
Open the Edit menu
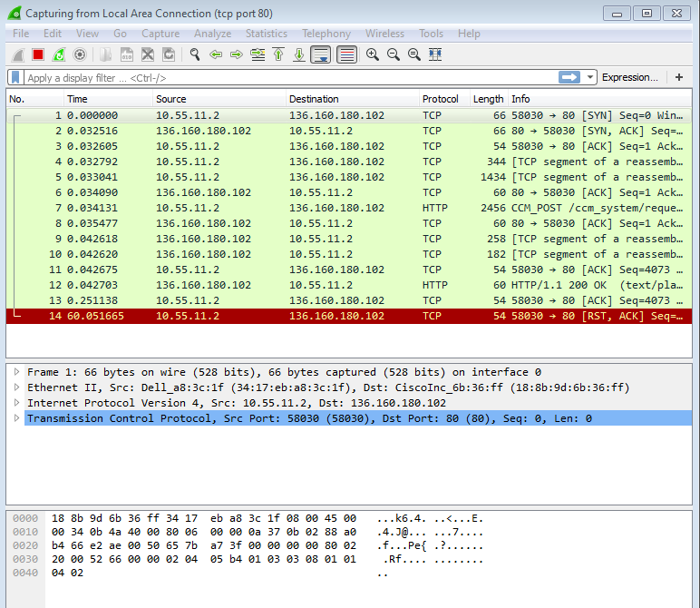click(x=53, y=34)
